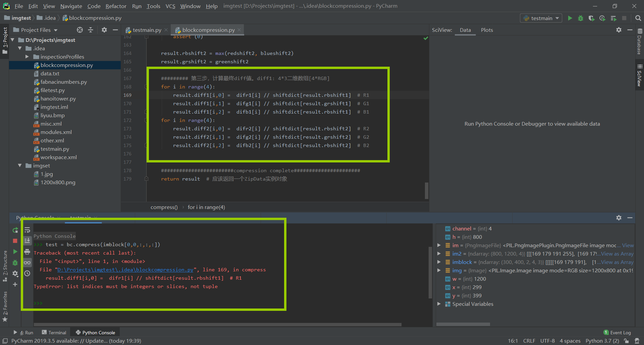Open console history clock icon
The width and height of the screenshot is (644, 345).
27,273
